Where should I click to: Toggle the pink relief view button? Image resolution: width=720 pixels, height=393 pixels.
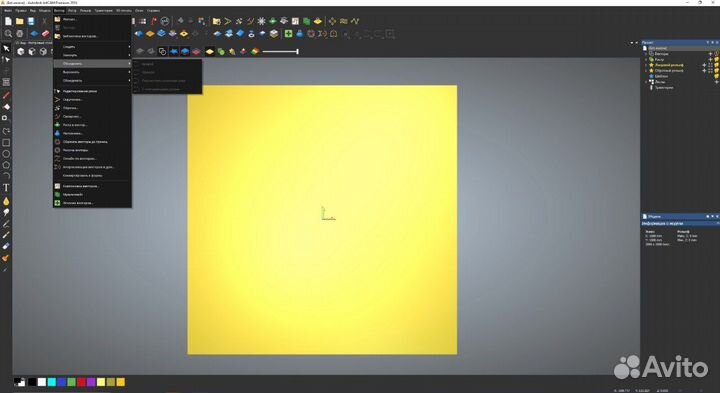[x=196, y=51]
